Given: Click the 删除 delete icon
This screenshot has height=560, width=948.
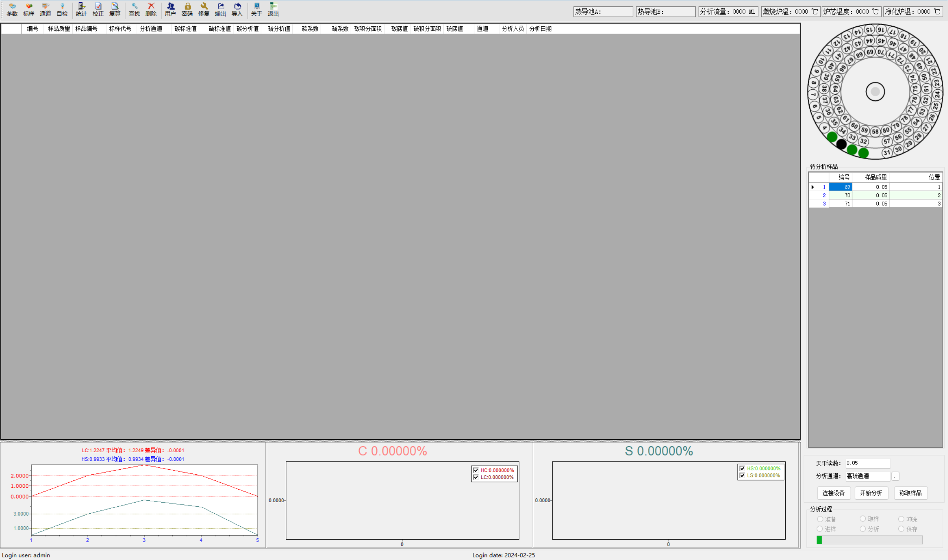Looking at the screenshot, I should pyautogui.click(x=151, y=9).
